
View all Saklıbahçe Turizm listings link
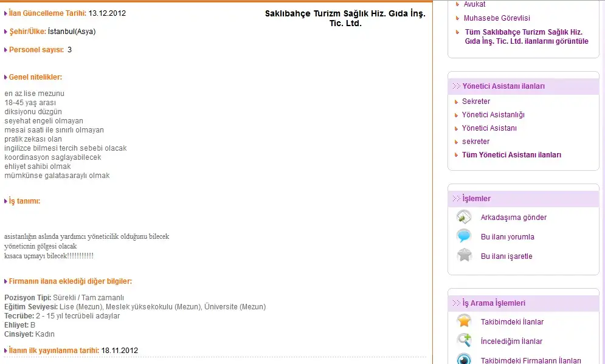pos(527,36)
